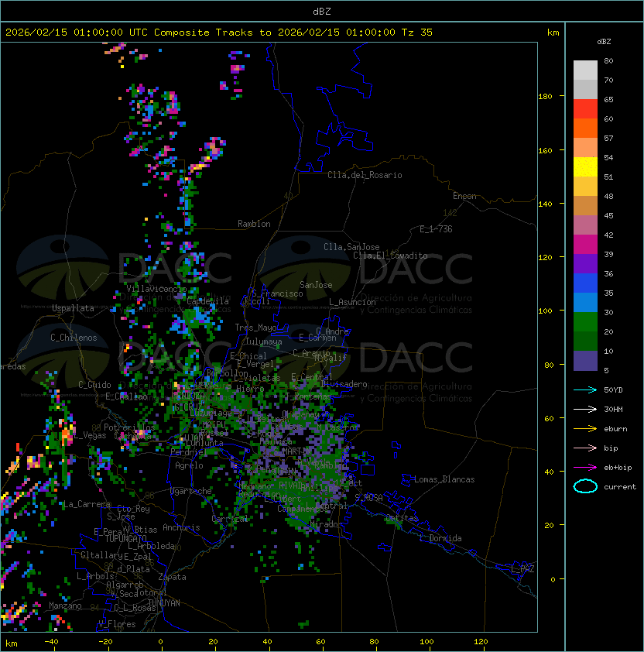Click the 'V_Flores' map label
Image resolution: width=644 pixels, height=652 pixels.
(x=117, y=624)
